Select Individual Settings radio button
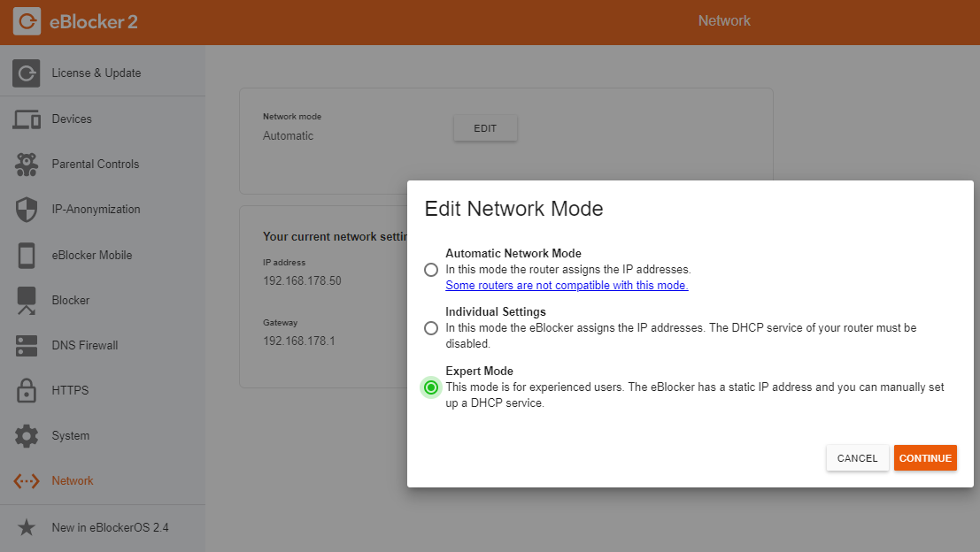Viewport: 980px width, 552px height. (430, 328)
